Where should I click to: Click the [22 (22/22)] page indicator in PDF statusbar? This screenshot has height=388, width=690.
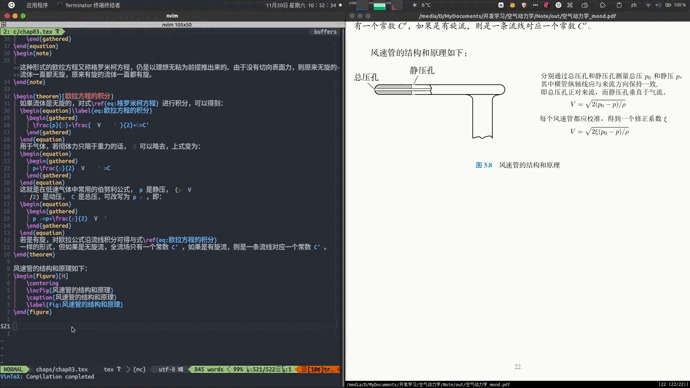tap(673, 384)
